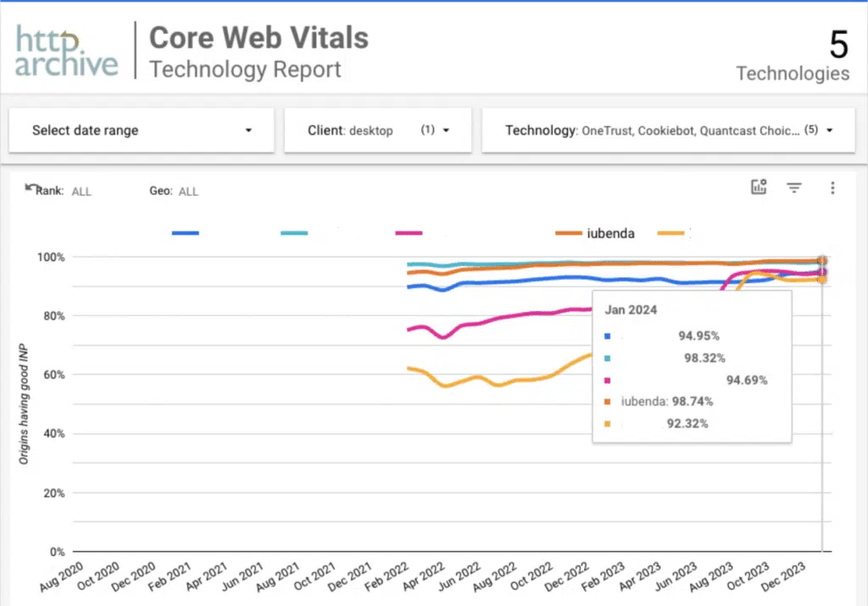Open the chart explore/edit icon
The height and width of the screenshot is (606, 868).
[x=759, y=187]
